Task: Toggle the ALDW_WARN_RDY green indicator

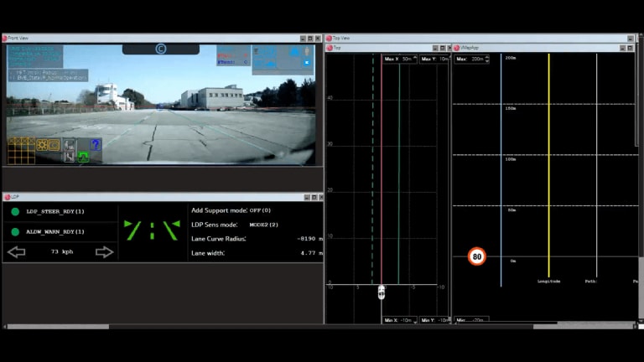Action: (x=15, y=231)
